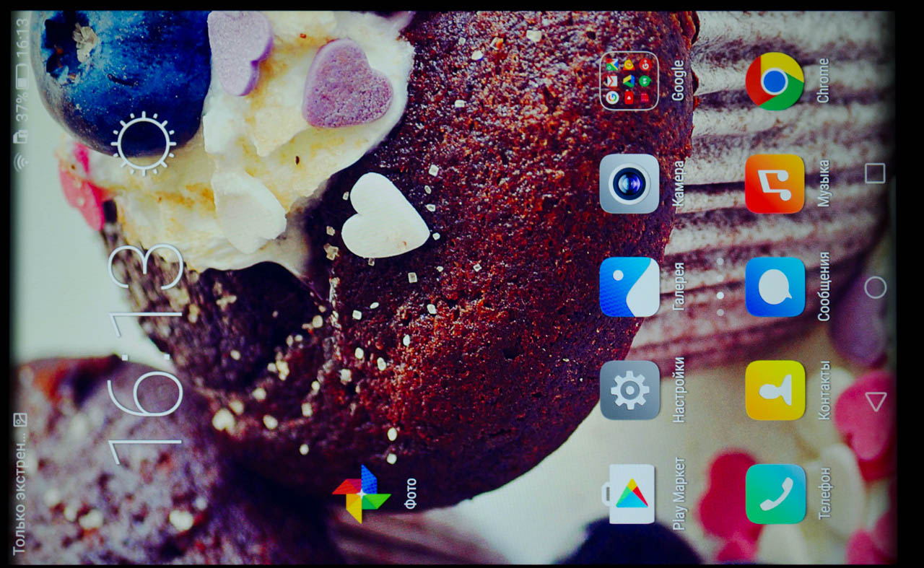Open Настройки settings gear icon
The image size is (924, 568).
point(629,390)
